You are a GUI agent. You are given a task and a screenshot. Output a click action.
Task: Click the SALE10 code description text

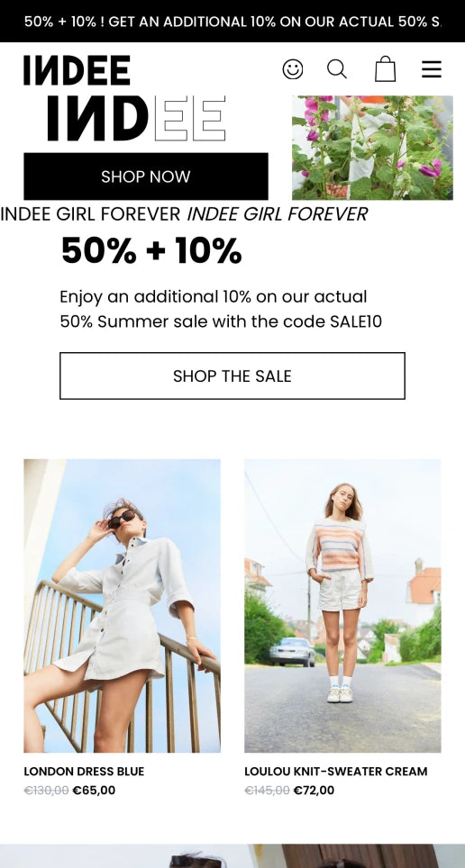tap(221, 309)
